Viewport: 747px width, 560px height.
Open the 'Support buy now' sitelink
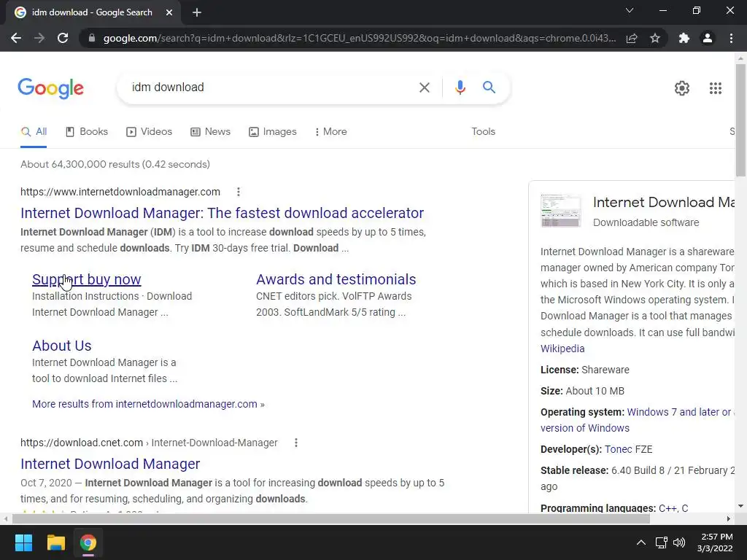[86, 279]
